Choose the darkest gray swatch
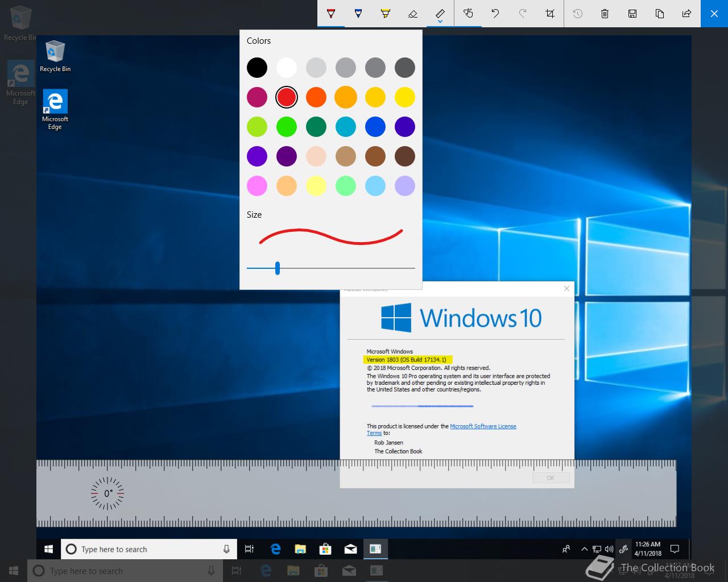The image size is (728, 582). coord(405,68)
